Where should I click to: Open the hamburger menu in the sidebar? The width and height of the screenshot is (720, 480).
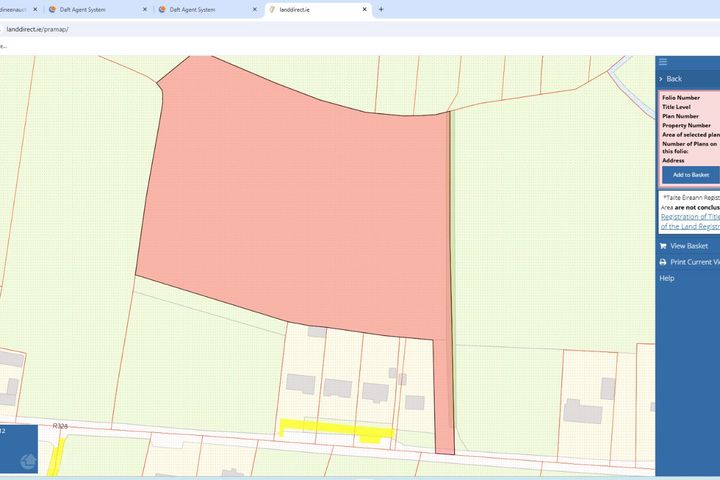coord(663,62)
